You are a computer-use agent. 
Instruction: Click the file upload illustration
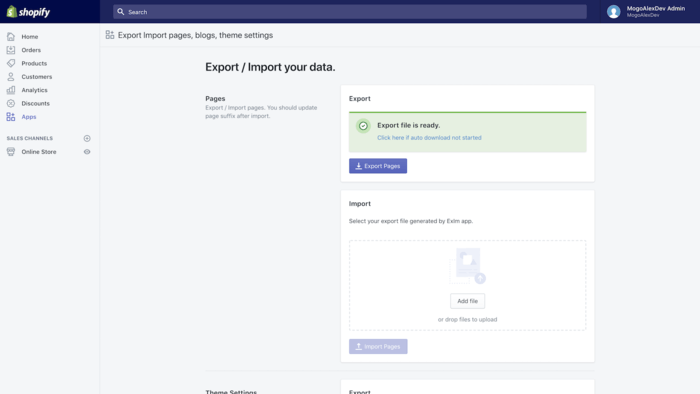pyautogui.click(x=467, y=266)
